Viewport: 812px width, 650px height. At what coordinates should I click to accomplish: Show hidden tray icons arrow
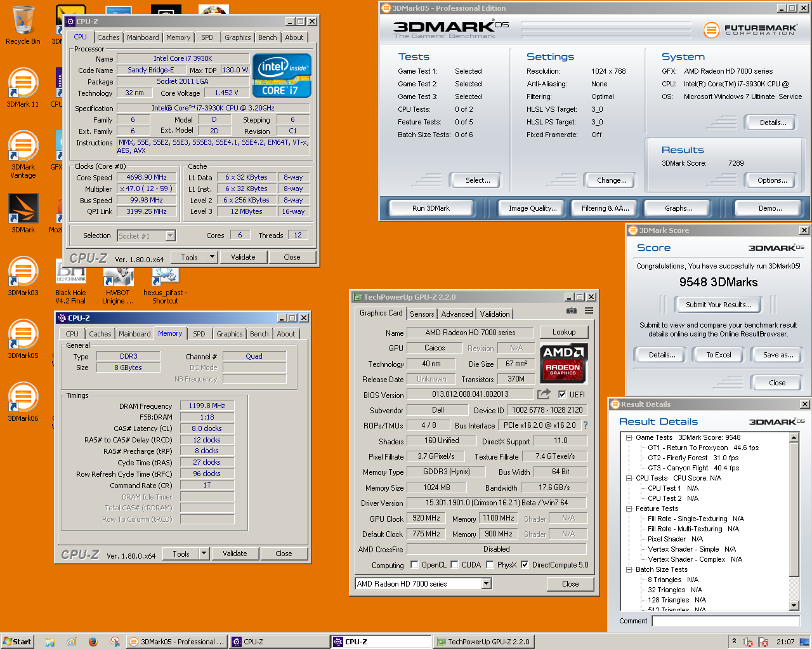[734, 641]
